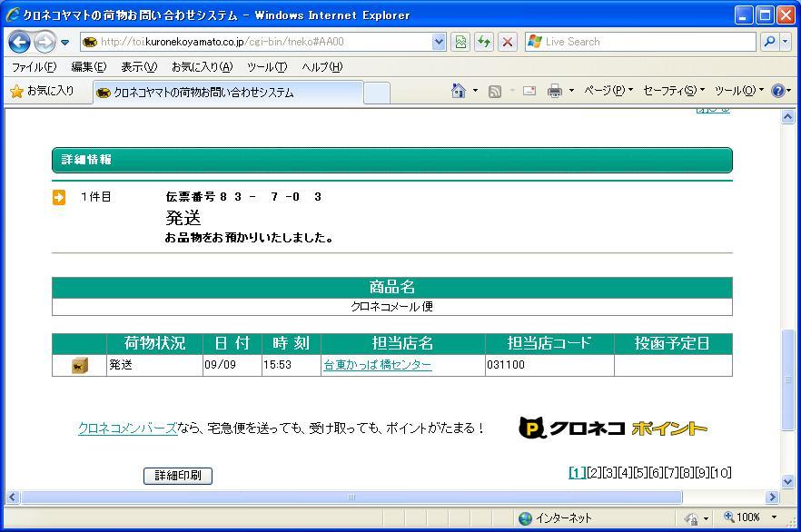Viewport: 801px width, 532px height.
Task: Open the ファイル(F) menu
Action: click(35, 67)
